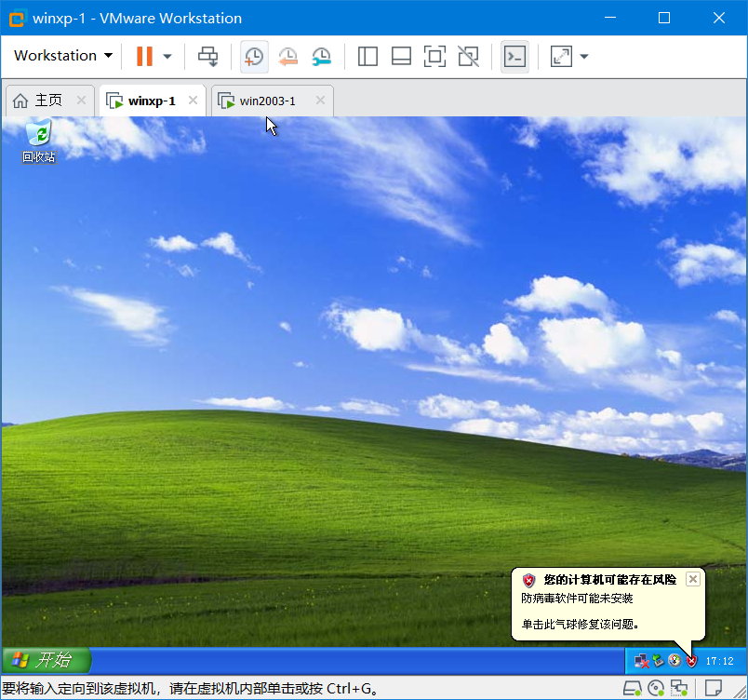The height and width of the screenshot is (700, 748).
Task: Expand stretch guest options arrow
Action: point(584,56)
